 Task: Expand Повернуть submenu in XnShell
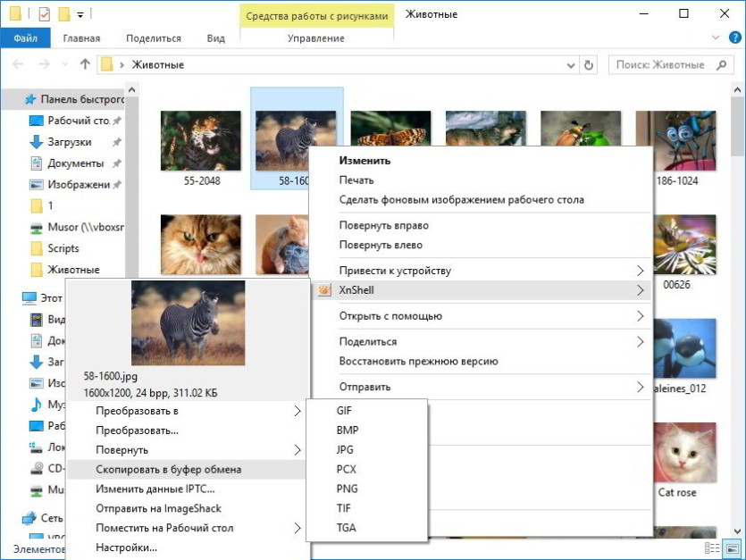[x=298, y=449]
